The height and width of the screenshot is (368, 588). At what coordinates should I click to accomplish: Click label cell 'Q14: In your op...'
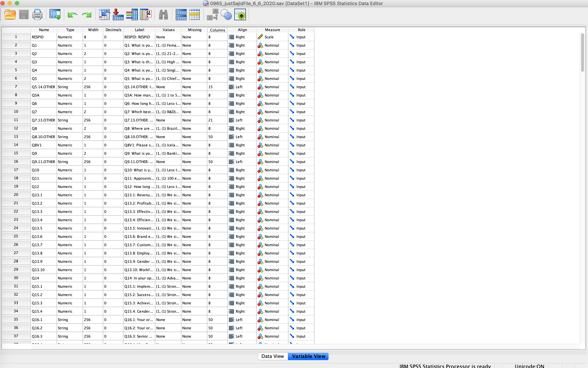139,278
